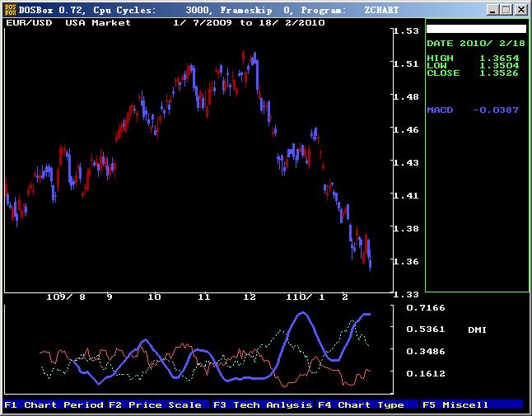
Task: Click the DOSBox icon in the title bar
Action: [x=11, y=10]
